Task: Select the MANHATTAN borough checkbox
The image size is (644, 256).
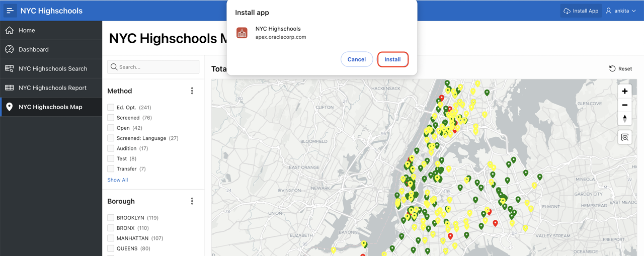Action: 111,238
